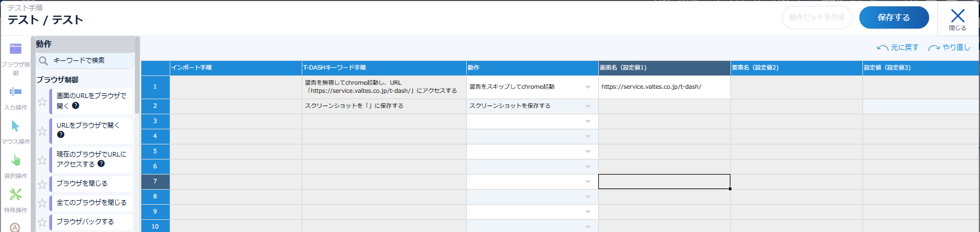Click the 動作セットを作成 button
Screen dimensions: 980x232
pos(817,17)
